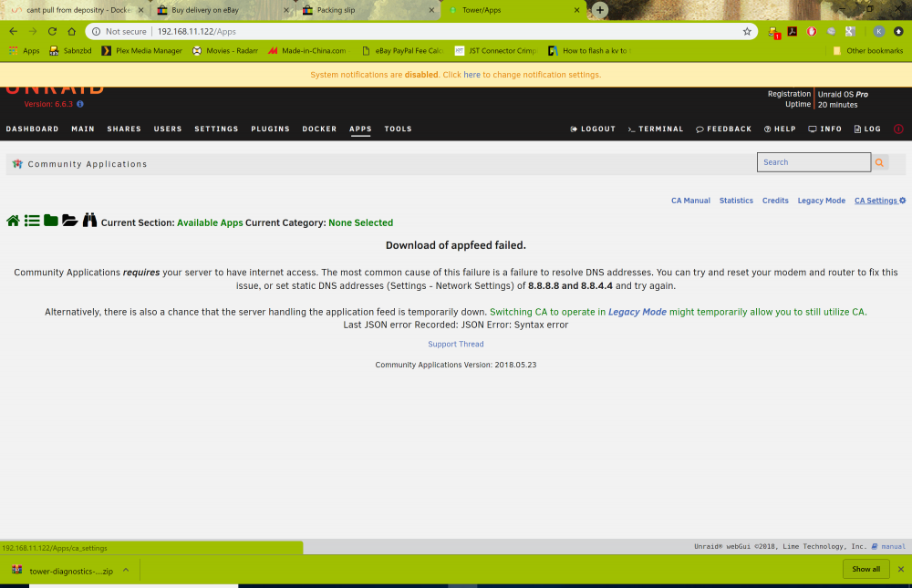
Task: Click the version info icon beside 6.6.3
Action: (80, 104)
